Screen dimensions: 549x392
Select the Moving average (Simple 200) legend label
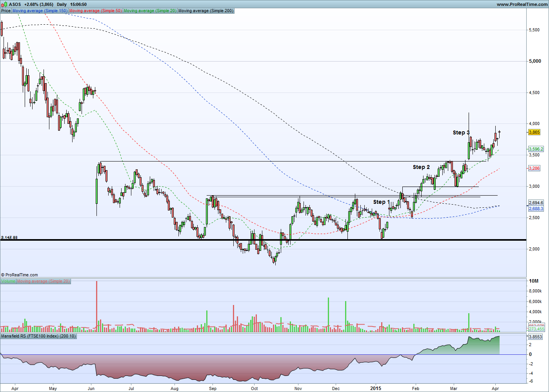(206, 11)
